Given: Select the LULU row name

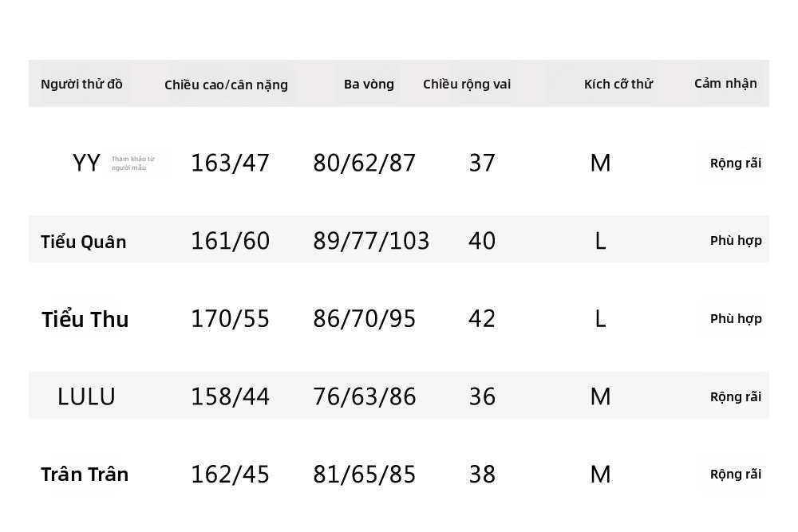Looking at the screenshot, I should click(x=86, y=396).
